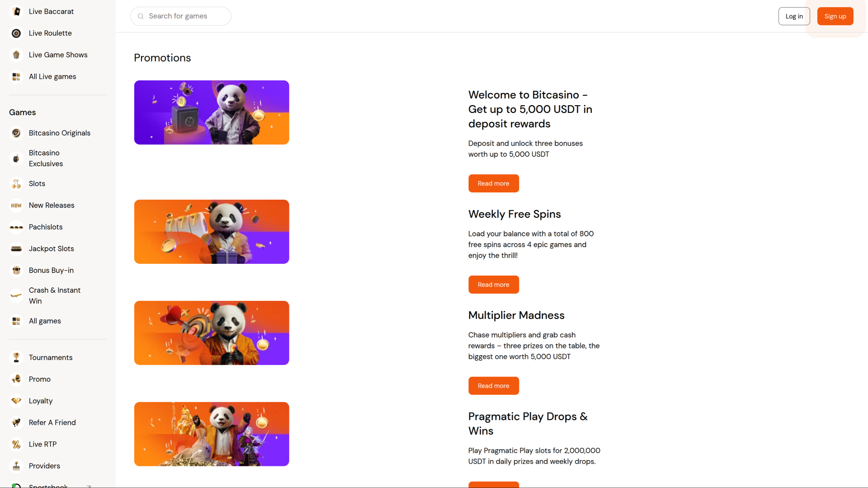Open the Welcome to Bitcasino promo banner image

pos(212,113)
